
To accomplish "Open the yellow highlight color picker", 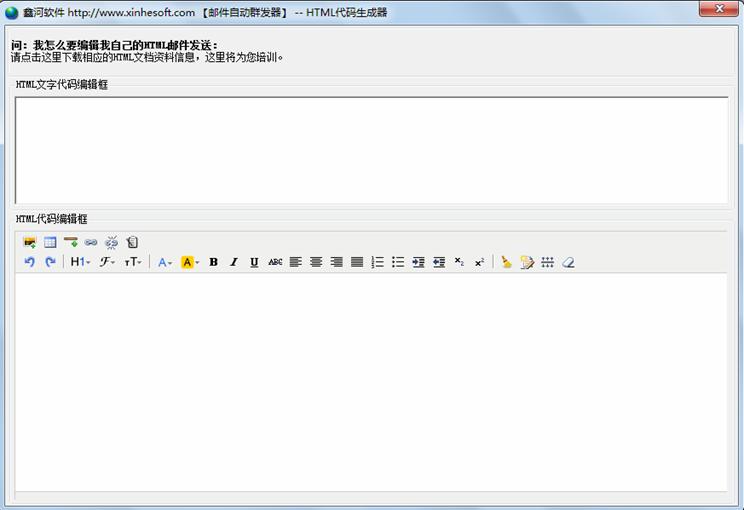I will 190,262.
